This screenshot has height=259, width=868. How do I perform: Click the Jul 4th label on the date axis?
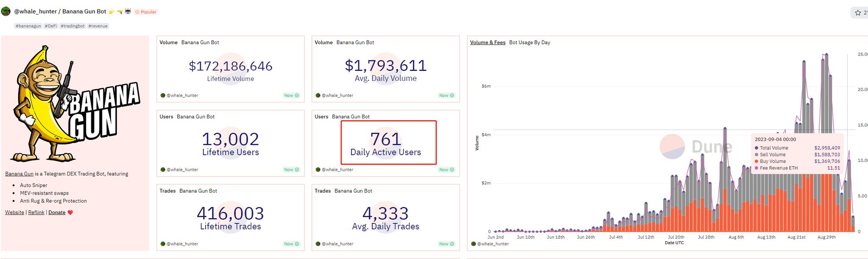[x=616, y=237]
